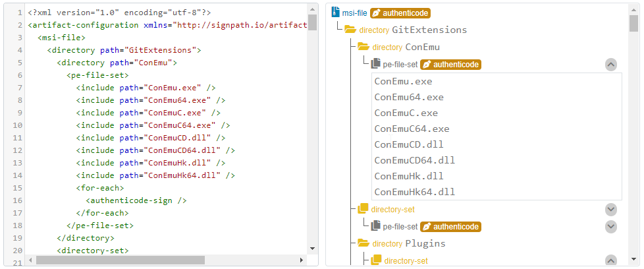This screenshot has height=269, width=644.
Task: Collapse the ConEmu pe-file-set file list
Action: tap(611, 65)
